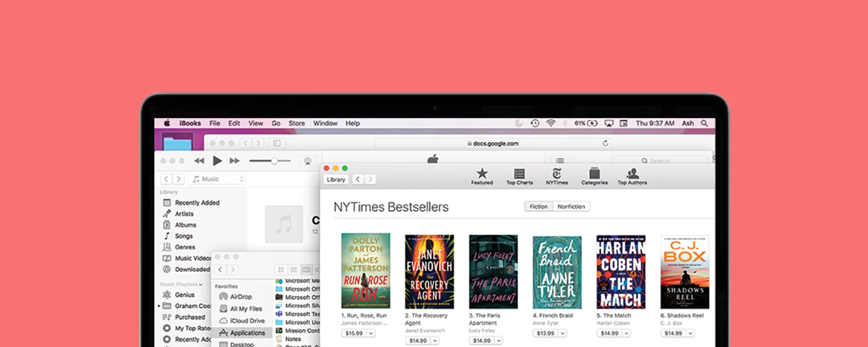The width and height of the screenshot is (868, 347).
Task: Rewind to previous track in iTunes
Action: pos(199,161)
